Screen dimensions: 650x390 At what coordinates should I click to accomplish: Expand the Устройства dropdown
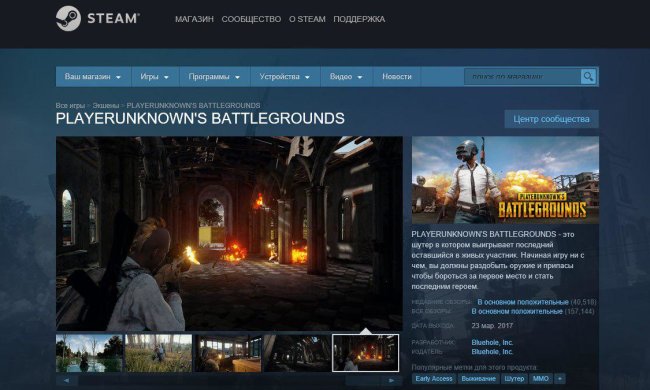(x=285, y=77)
